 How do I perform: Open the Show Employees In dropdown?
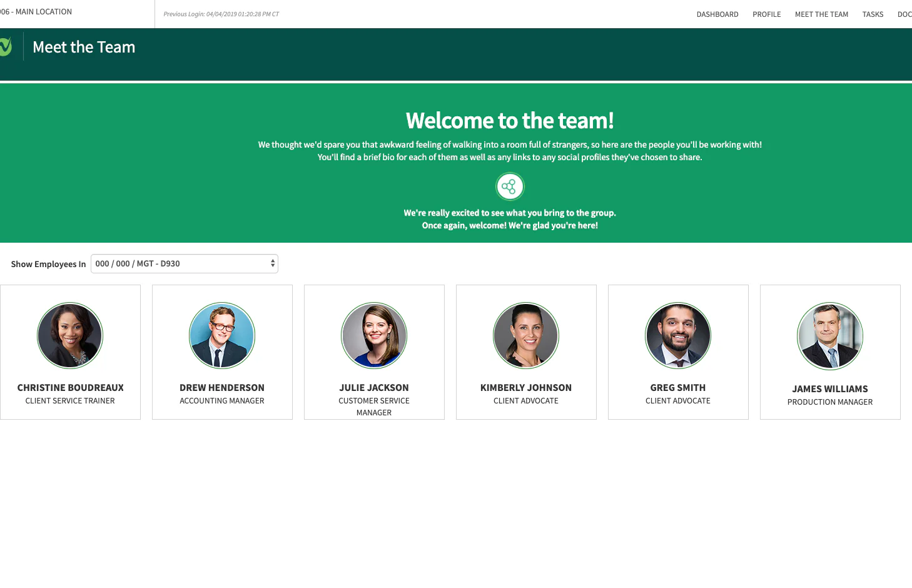click(185, 264)
